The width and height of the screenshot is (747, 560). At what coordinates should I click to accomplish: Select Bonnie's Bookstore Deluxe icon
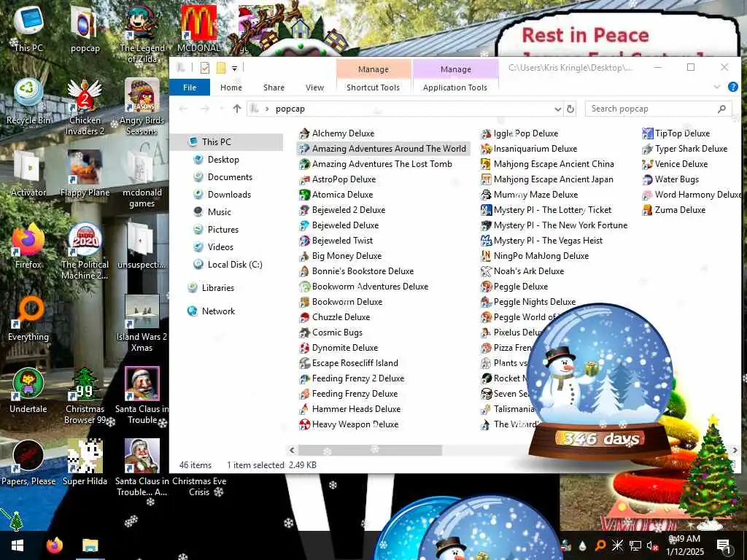point(304,271)
